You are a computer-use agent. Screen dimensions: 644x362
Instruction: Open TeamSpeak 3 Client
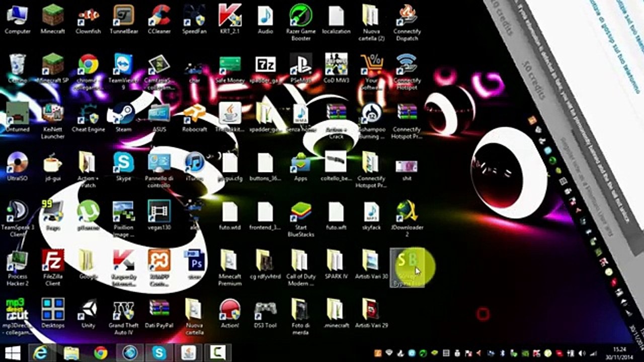tap(18, 219)
